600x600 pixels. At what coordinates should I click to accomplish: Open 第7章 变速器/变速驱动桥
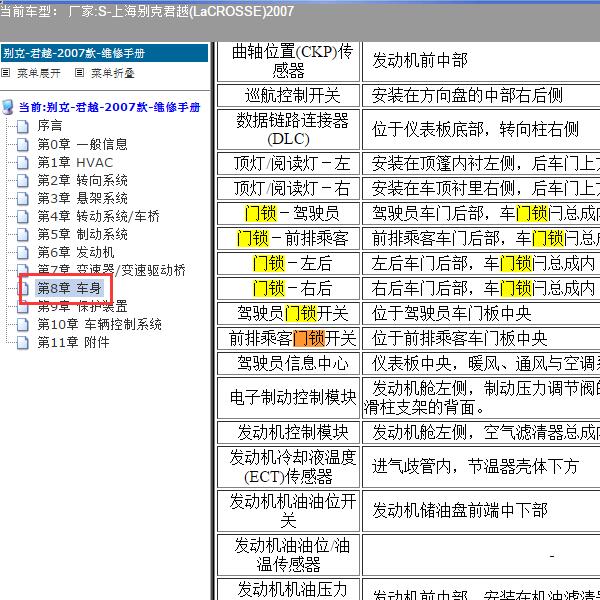111,270
